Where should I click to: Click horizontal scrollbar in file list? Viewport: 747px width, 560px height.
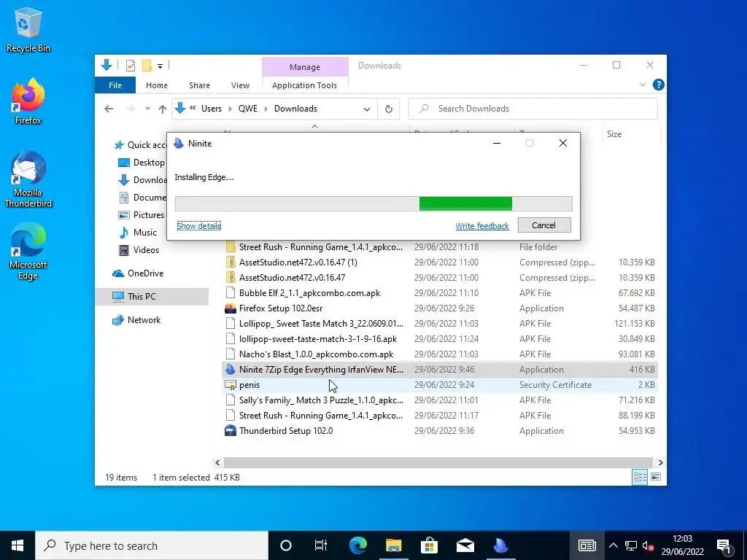(x=438, y=462)
